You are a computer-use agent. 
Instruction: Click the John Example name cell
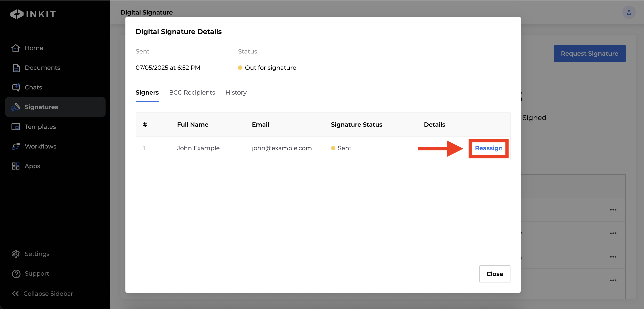coord(198,148)
